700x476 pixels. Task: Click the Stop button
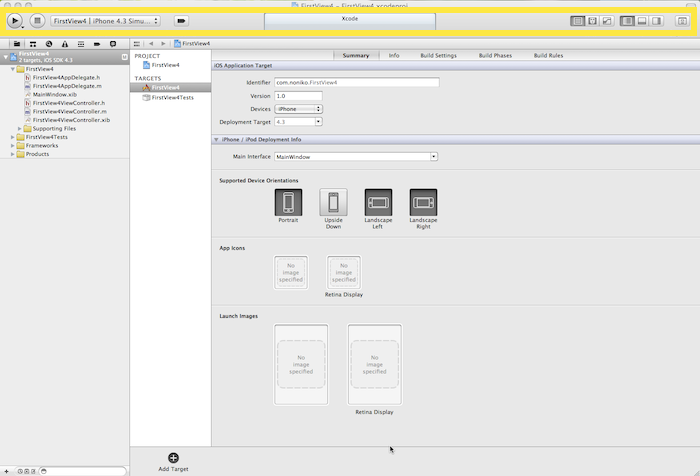tap(38, 21)
